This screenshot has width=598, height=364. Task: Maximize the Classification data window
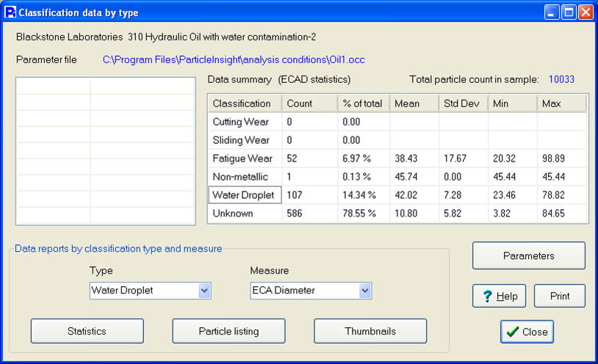tap(569, 12)
